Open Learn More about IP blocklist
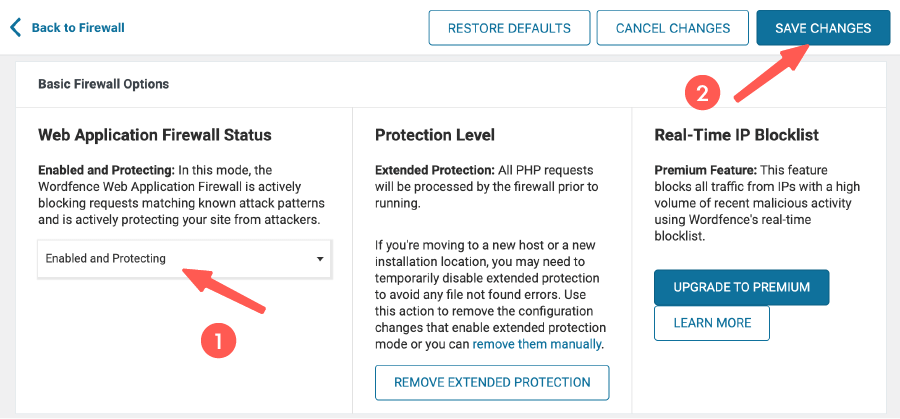Image resolution: width=900 pixels, height=419 pixels. [x=711, y=323]
